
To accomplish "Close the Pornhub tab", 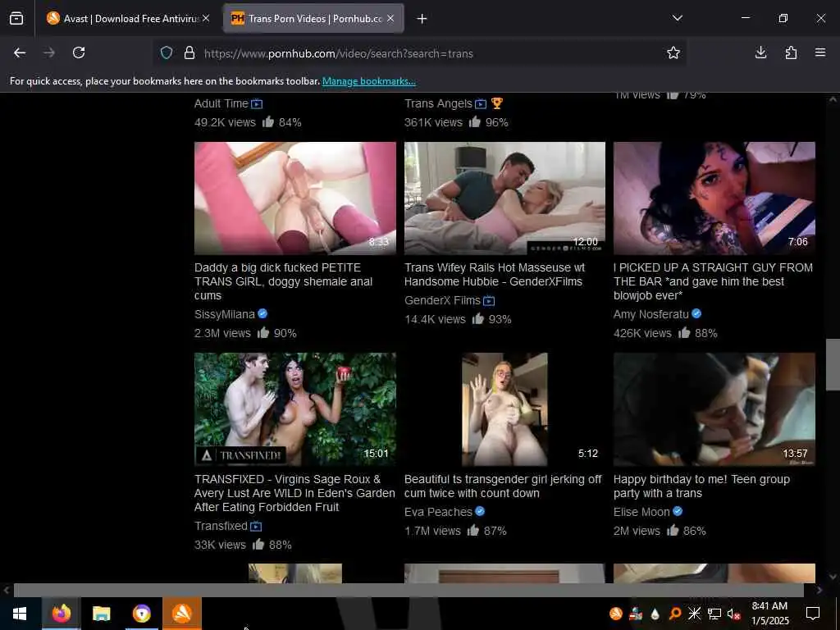I will (x=390, y=19).
